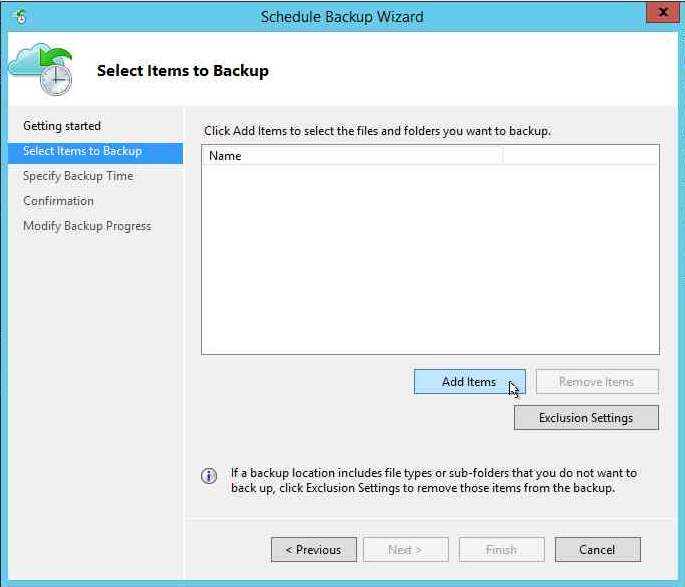685x587 pixels.
Task: Click the instruction text about Add Items
Action: (377, 131)
